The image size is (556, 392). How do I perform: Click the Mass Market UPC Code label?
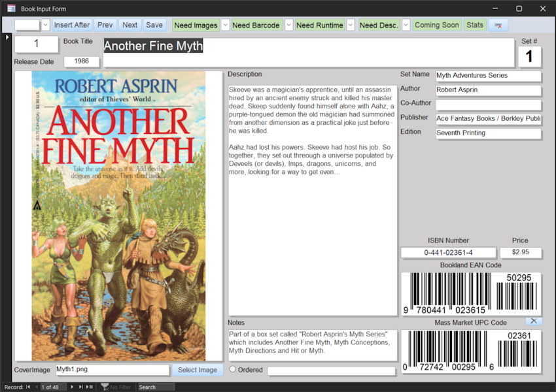[x=470, y=323]
